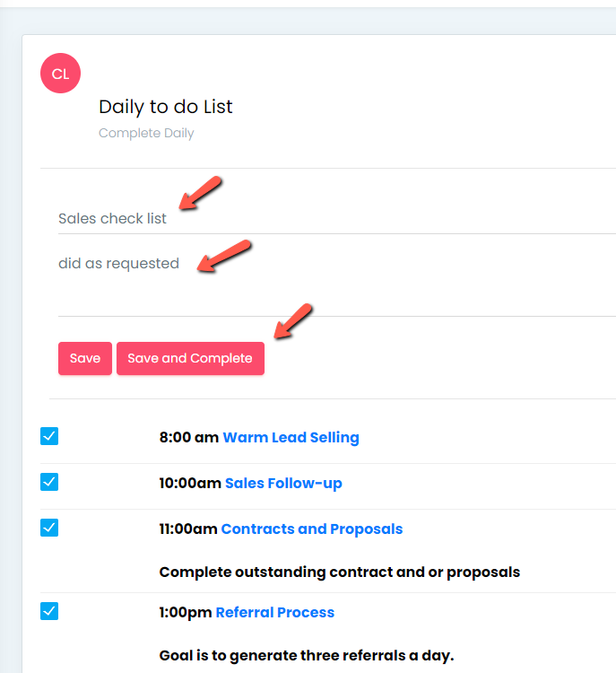
Task: Uncheck the 11:00am Contracts and Proposals checkbox
Action: click(49, 528)
